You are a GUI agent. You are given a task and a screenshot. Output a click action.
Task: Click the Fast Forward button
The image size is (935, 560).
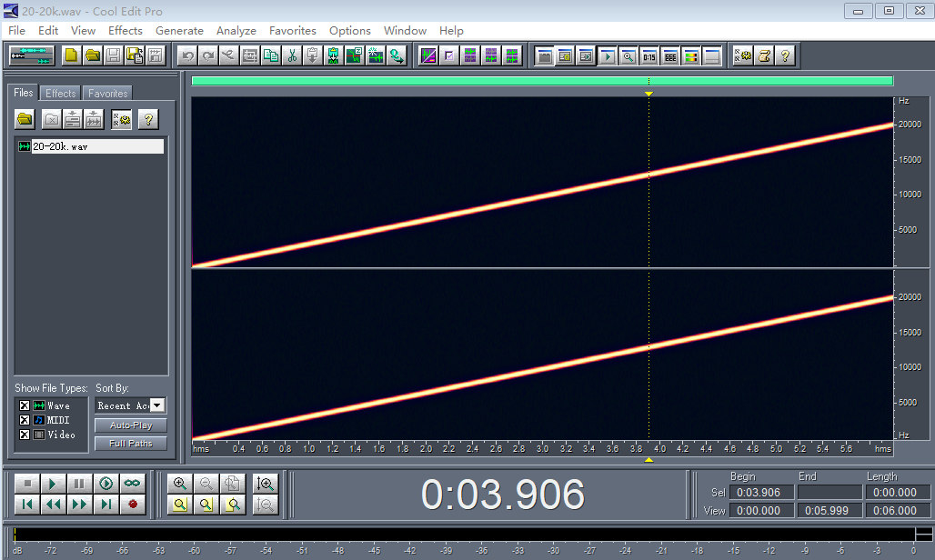pos(79,505)
